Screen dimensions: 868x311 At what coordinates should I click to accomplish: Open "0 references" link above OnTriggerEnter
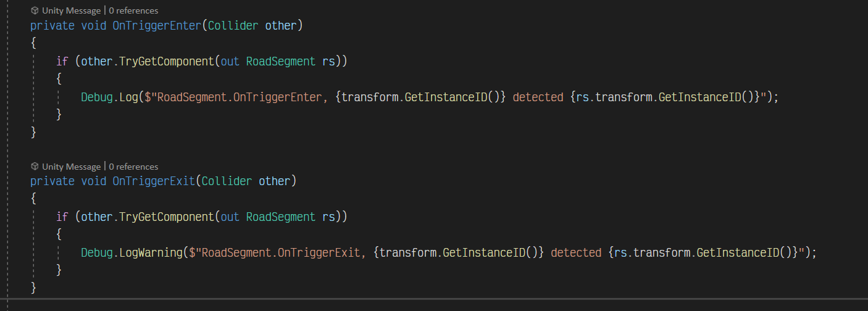pyautogui.click(x=133, y=10)
